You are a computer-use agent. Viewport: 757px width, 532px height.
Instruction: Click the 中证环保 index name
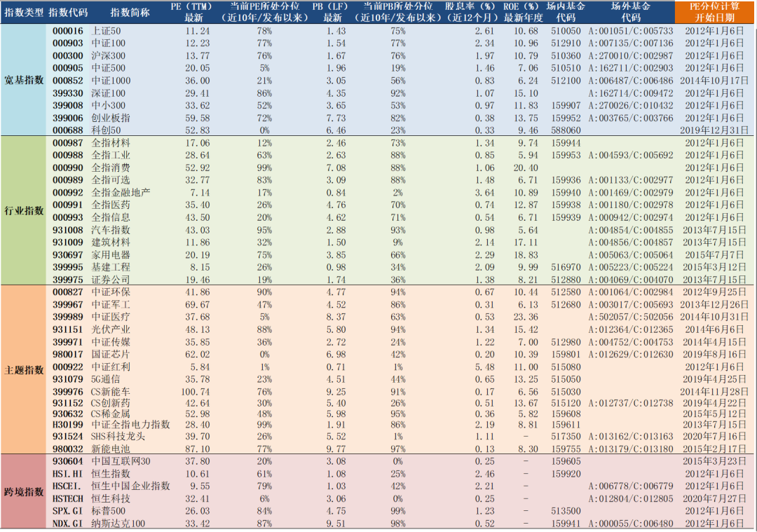pyautogui.click(x=111, y=292)
